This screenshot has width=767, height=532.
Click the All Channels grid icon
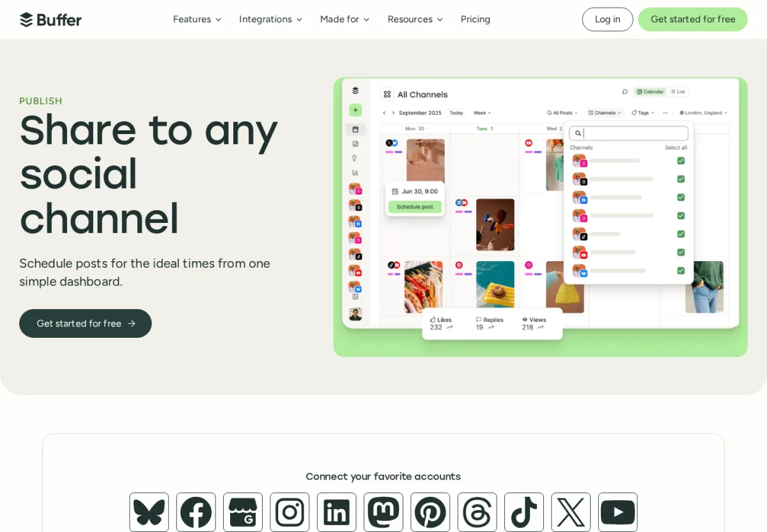pos(387,95)
